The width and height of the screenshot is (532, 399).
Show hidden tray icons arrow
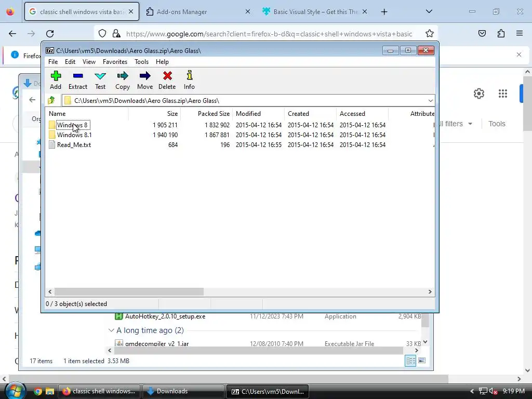472,391
